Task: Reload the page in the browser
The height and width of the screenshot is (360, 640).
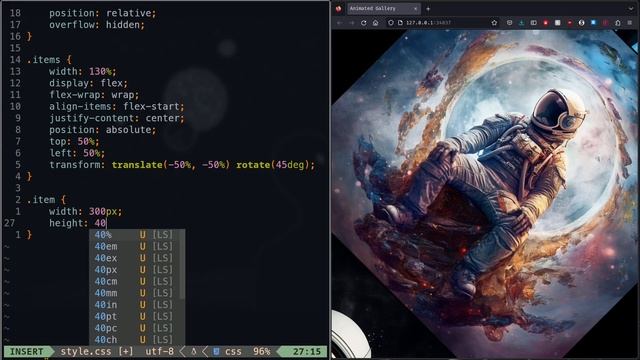Action: tap(363, 23)
